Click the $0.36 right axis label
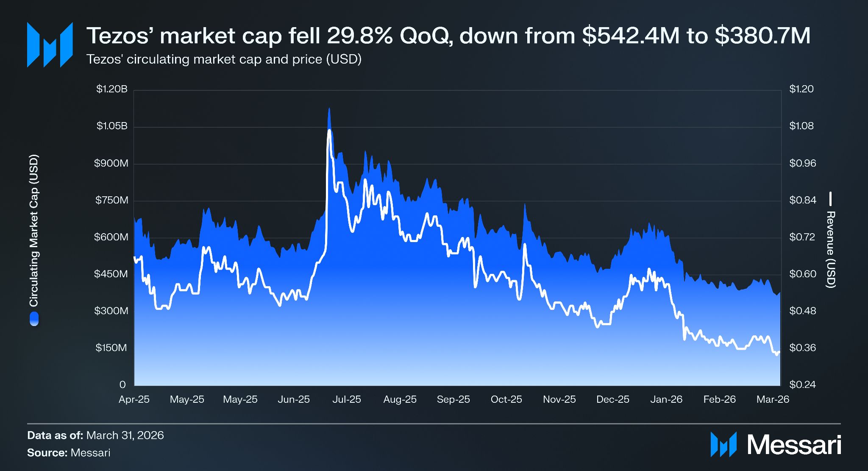This screenshot has height=471, width=868. [802, 348]
